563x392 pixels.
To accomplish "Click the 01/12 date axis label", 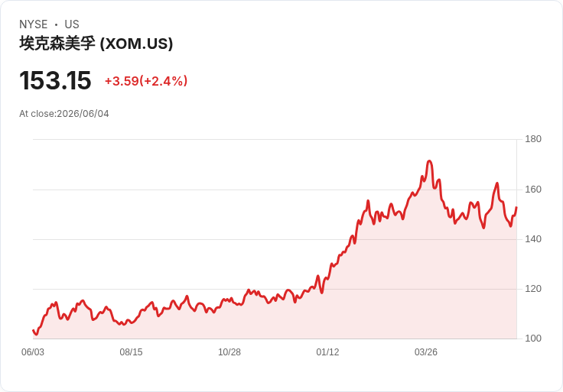I will point(327,352).
